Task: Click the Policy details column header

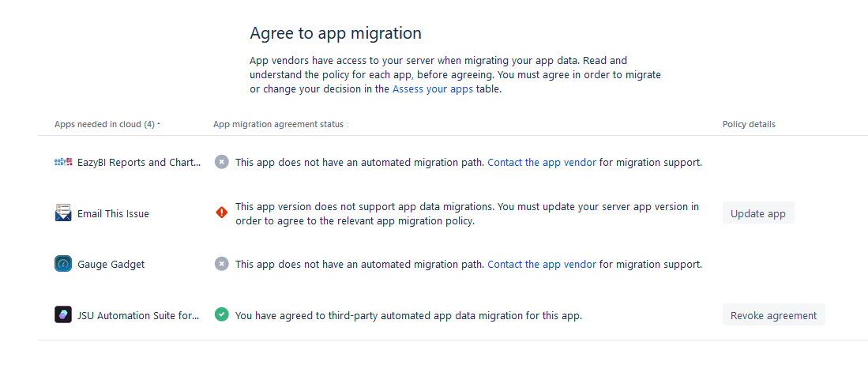Action: 749,124
